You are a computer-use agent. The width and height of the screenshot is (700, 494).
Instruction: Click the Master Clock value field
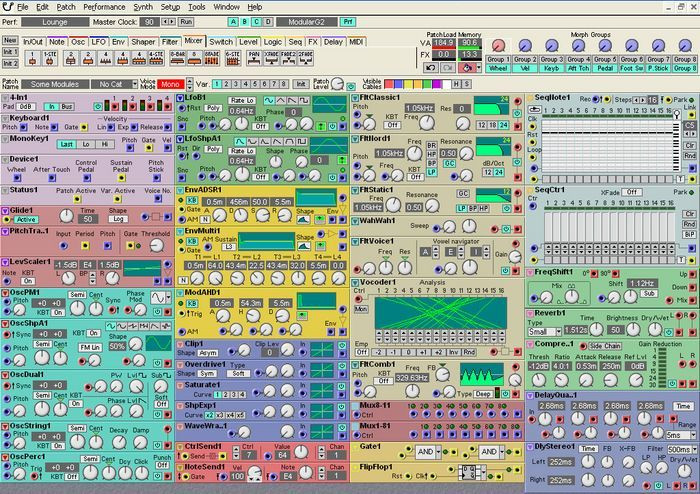point(148,20)
